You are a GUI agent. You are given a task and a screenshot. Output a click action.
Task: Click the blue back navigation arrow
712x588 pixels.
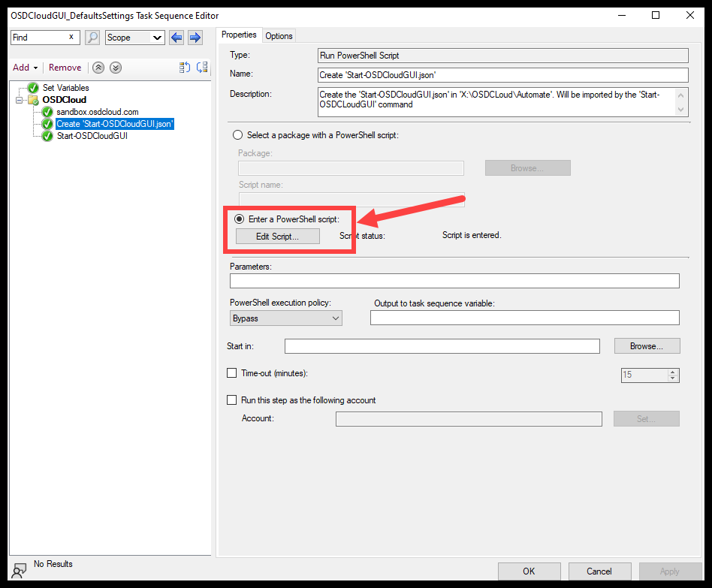176,37
